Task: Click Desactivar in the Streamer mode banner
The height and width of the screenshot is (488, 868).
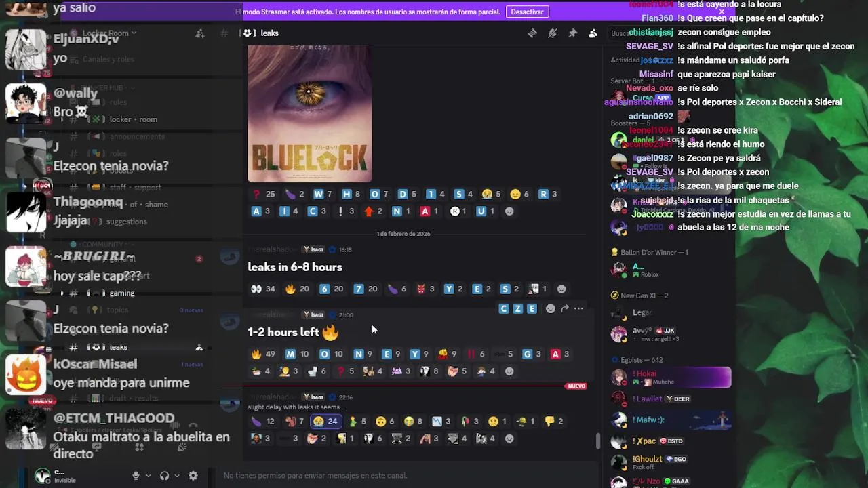Action: [527, 12]
